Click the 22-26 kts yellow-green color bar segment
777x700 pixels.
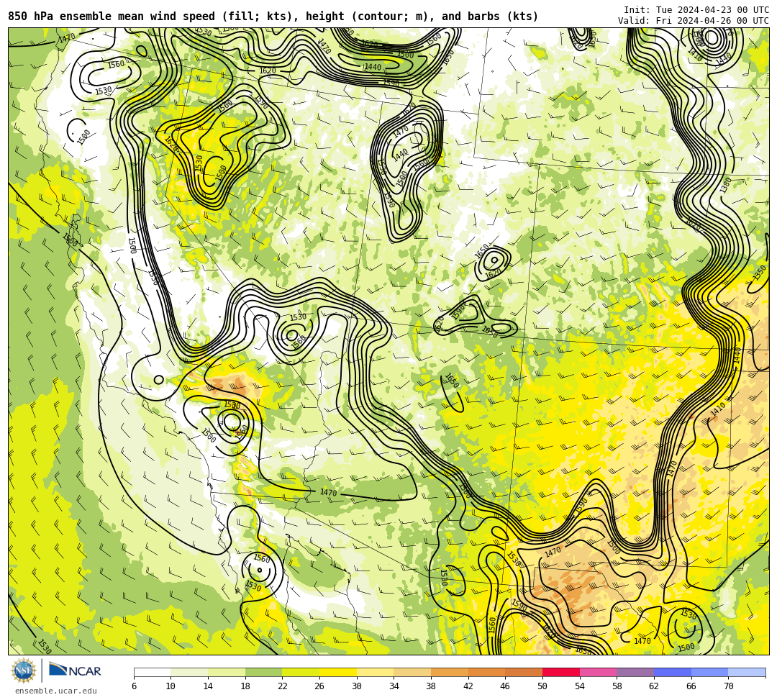click(x=301, y=672)
